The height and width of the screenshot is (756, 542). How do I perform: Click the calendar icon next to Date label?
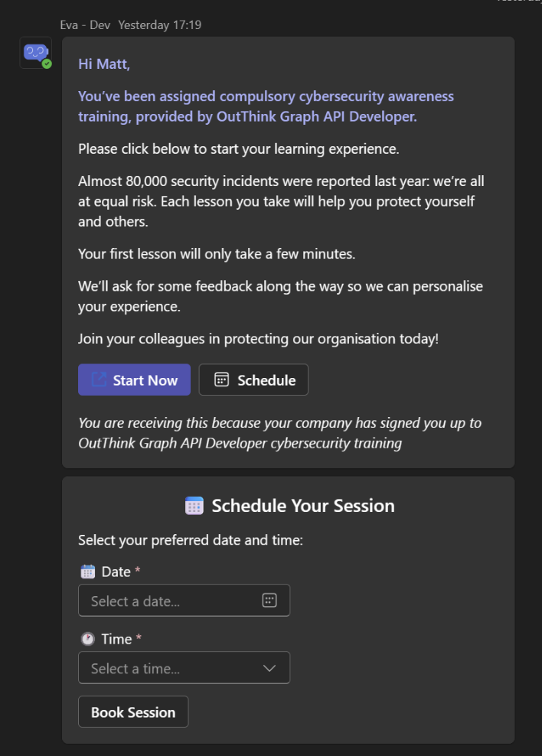click(87, 572)
